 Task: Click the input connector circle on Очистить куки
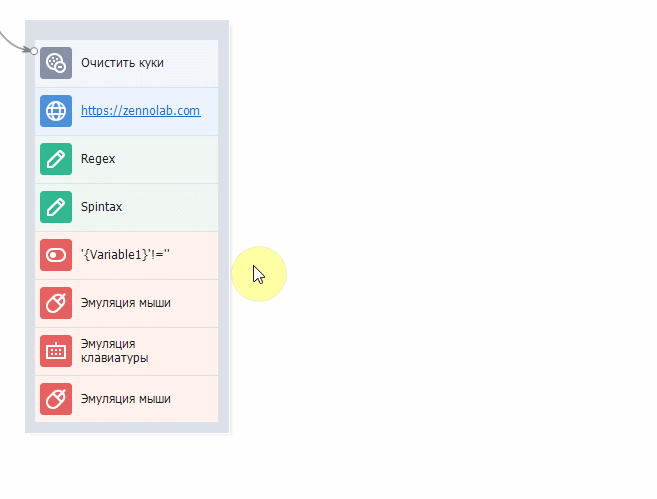coord(34,51)
